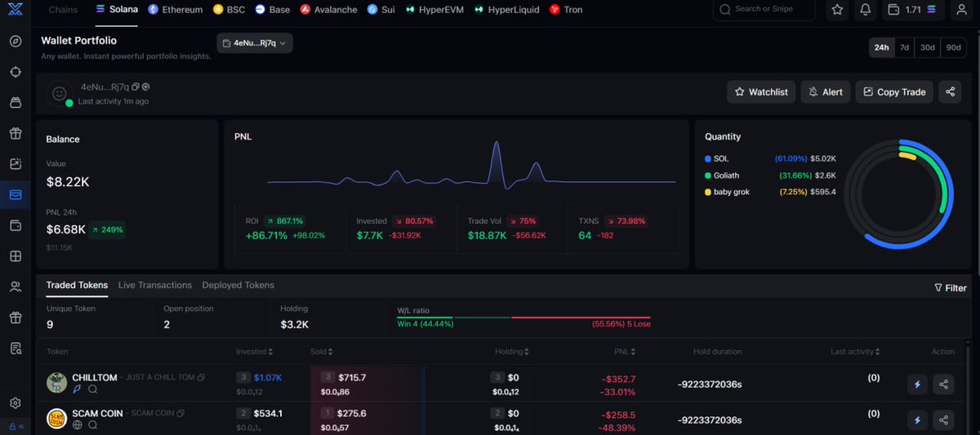
Task: Open the crosshair sniper icon in sidebar
Action: tap(16, 72)
